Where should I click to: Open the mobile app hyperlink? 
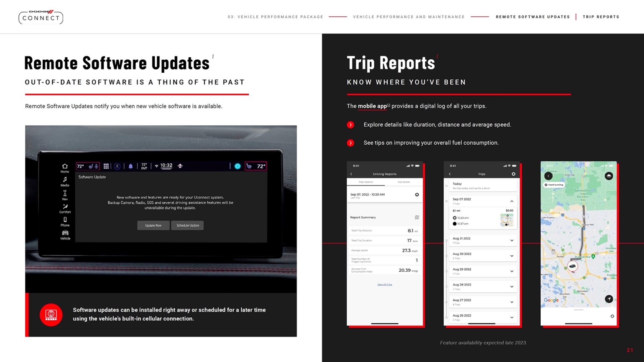(372, 106)
